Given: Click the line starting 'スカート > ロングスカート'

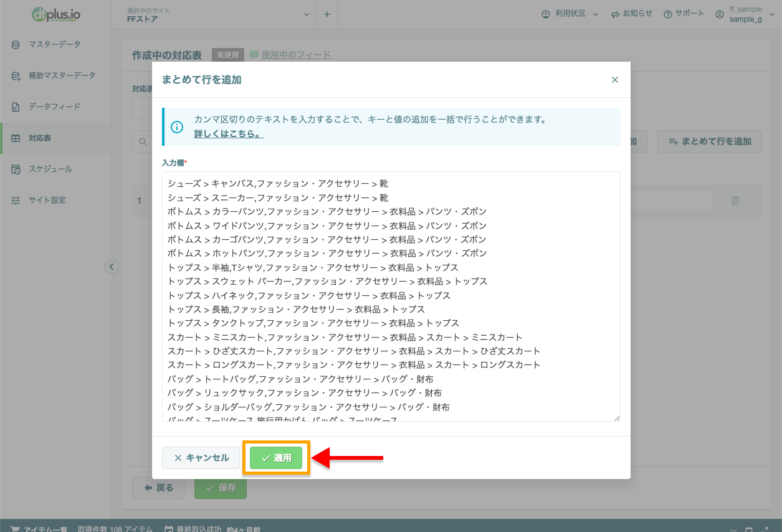Looking at the screenshot, I should coord(354,364).
